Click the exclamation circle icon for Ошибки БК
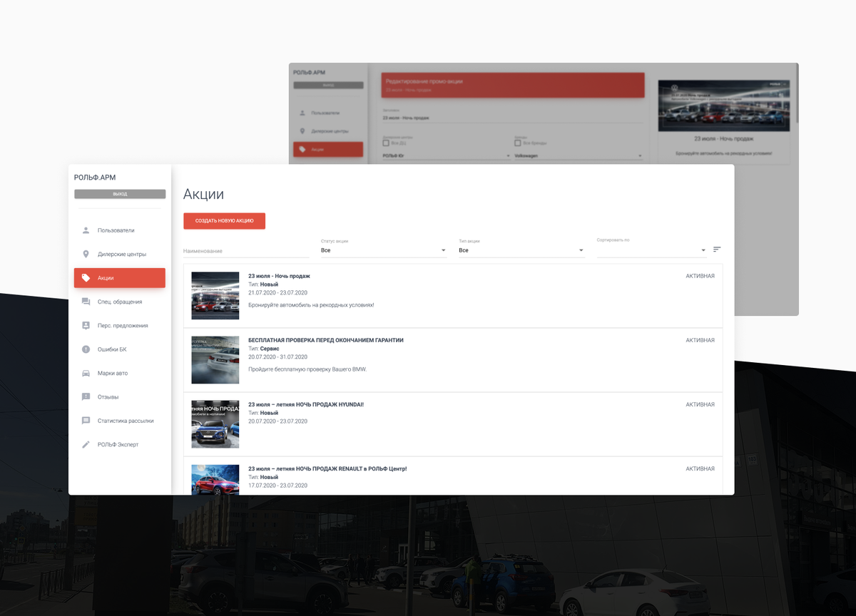The width and height of the screenshot is (856, 616). click(x=86, y=349)
